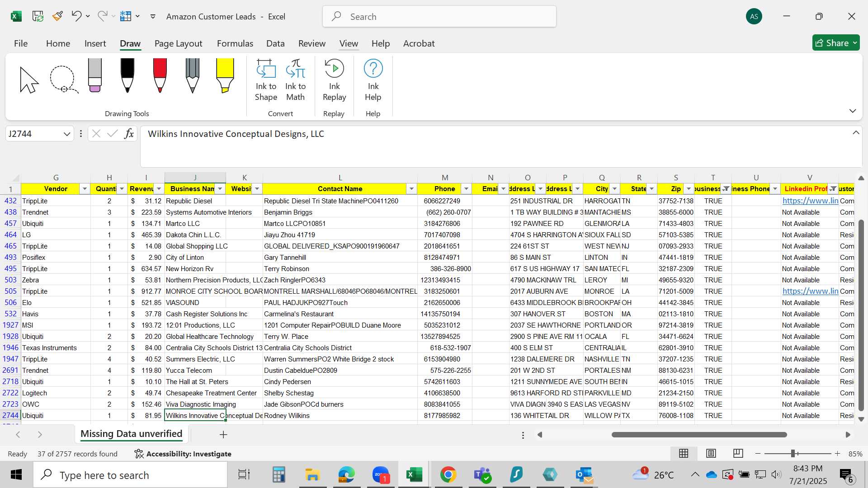Zoom out with the minus button
This screenshot has height=488, width=868.
[758, 453]
